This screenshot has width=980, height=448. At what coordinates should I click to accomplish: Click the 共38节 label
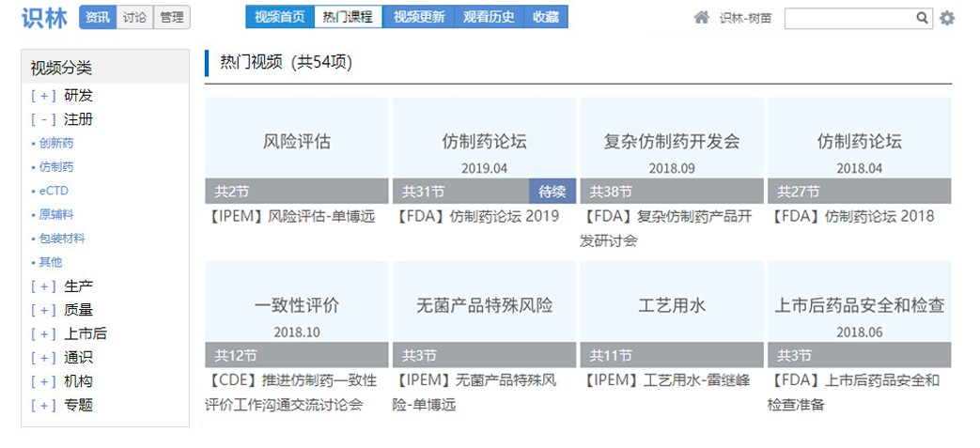coord(612,192)
